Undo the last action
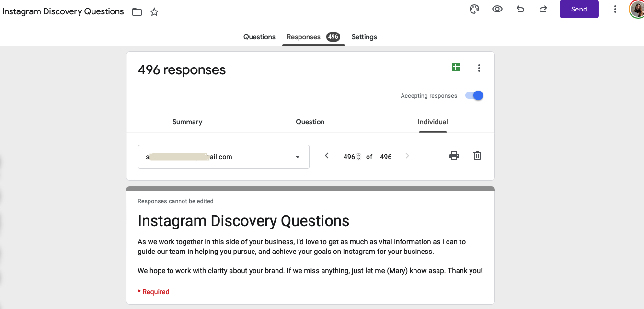The width and height of the screenshot is (644, 309). point(520,9)
